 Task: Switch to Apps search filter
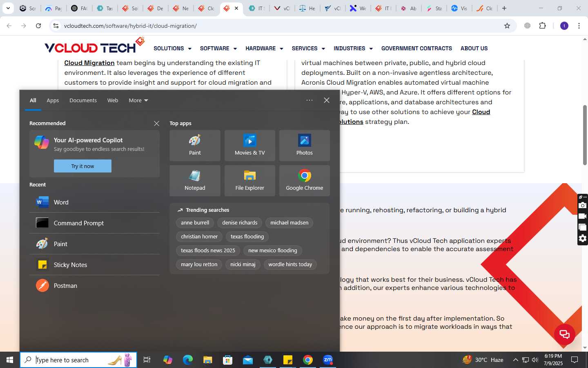coord(53,100)
